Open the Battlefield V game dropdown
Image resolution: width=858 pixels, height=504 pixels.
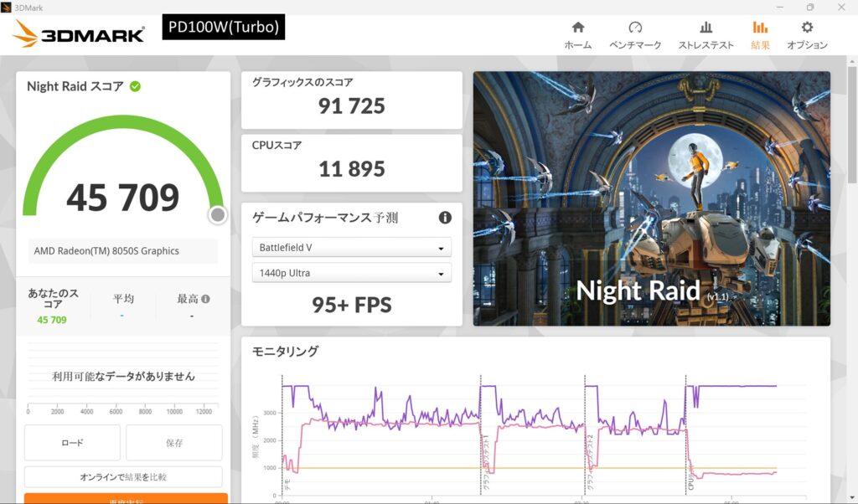pyautogui.click(x=351, y=248)
